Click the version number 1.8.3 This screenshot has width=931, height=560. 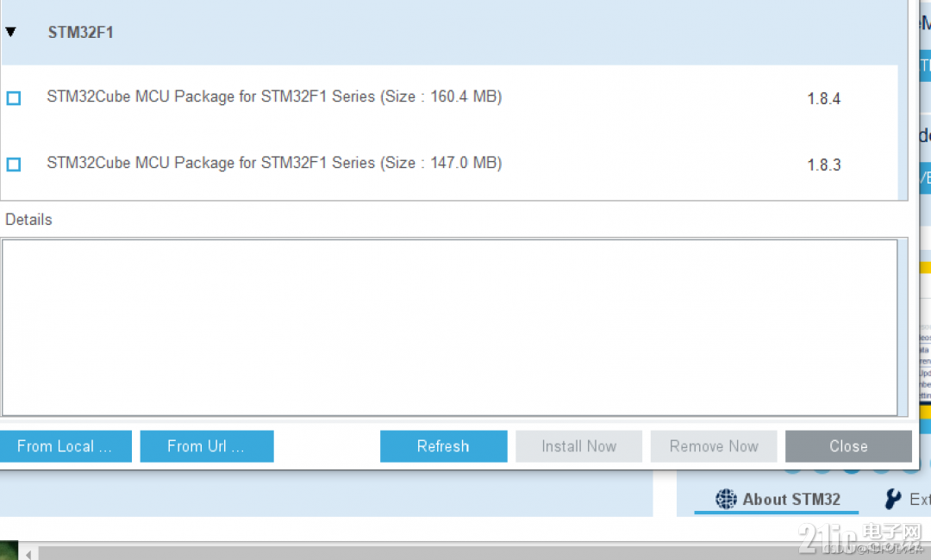(823, 165)
